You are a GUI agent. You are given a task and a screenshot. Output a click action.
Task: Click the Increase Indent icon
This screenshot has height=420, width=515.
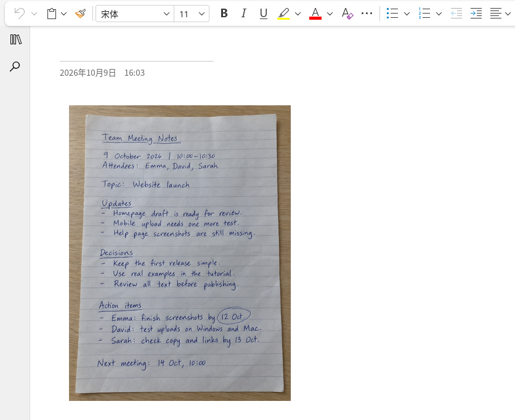point(476,14)
